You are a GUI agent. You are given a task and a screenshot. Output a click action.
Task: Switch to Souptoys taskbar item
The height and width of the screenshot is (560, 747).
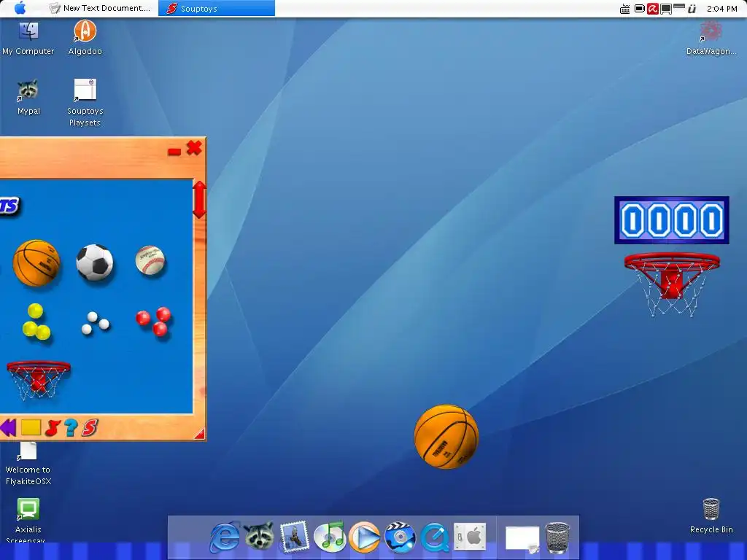217,8
